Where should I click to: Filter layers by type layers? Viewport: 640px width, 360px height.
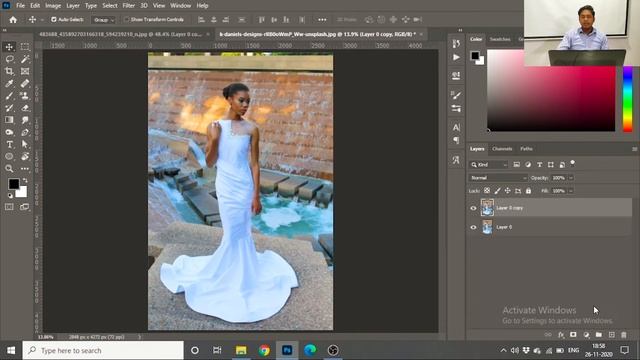[x=540, y=164]
